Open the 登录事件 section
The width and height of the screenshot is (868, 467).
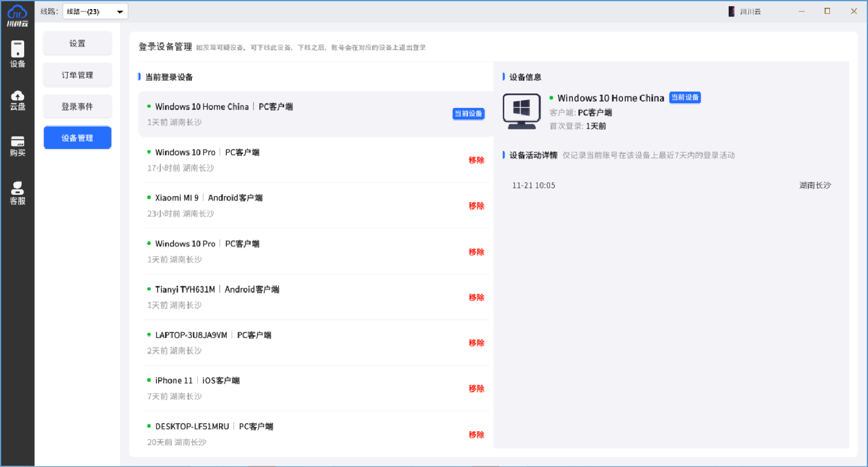[x=77, y=106]
